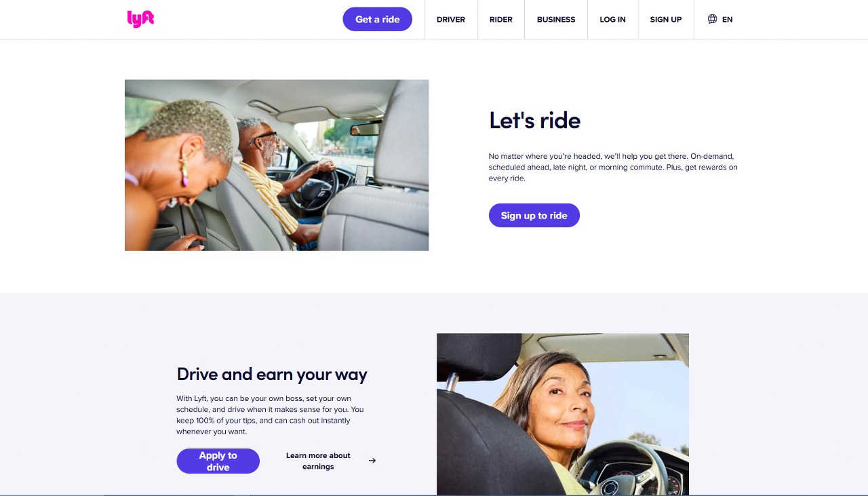Go to the LOG IN page
Screen dimensions: 868x496
pos(612,20)
